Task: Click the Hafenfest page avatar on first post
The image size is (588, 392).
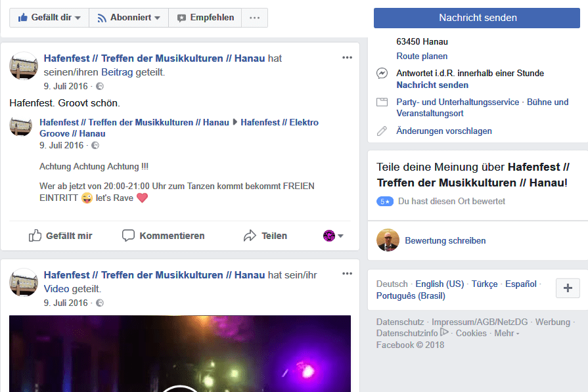Action: tap(24, 66)
